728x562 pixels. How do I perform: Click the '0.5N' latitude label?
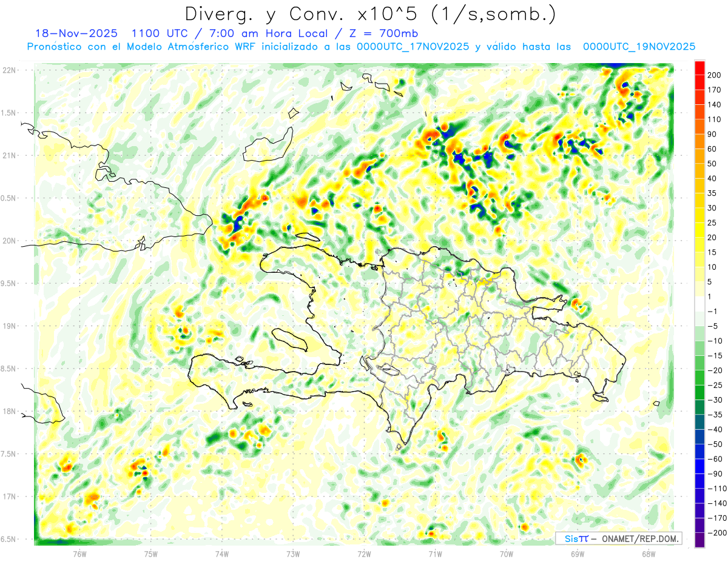click(x=9, y=198)
